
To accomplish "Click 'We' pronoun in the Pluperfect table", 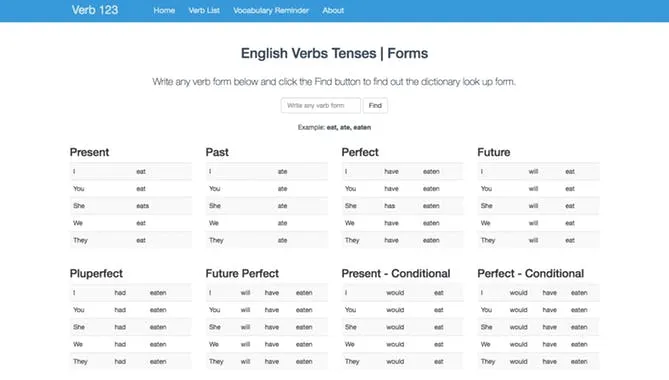I will [78, 344].
